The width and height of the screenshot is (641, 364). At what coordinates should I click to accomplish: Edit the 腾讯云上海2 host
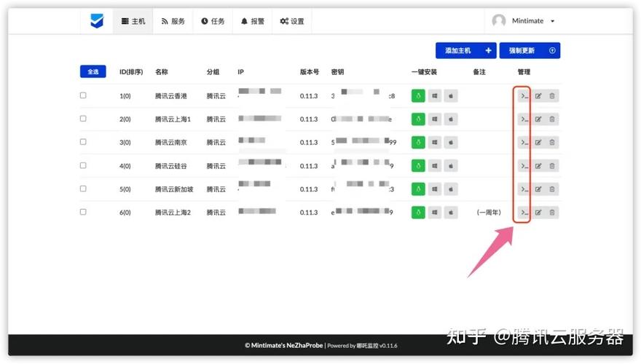(x=538, y=213)
